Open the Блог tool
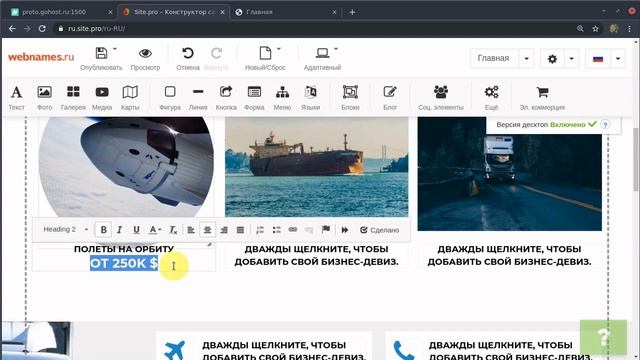 [x=390, y=98]
